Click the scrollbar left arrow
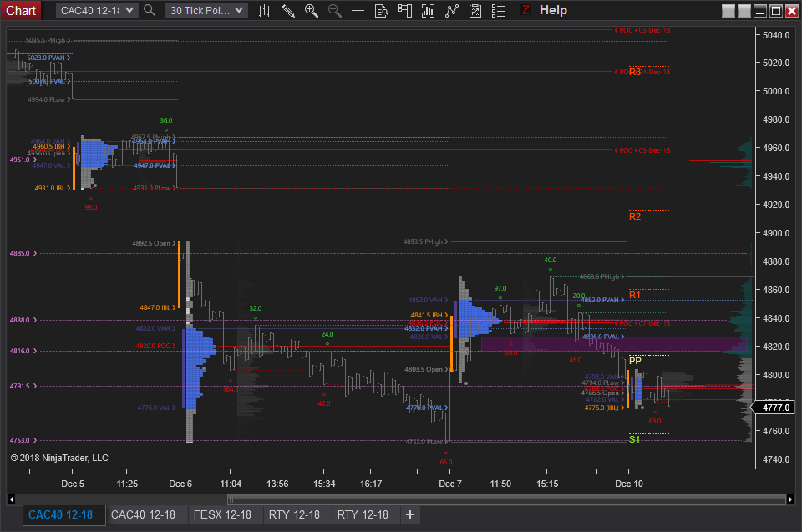Viewport: 802px width, 532px height. [11, 499]
